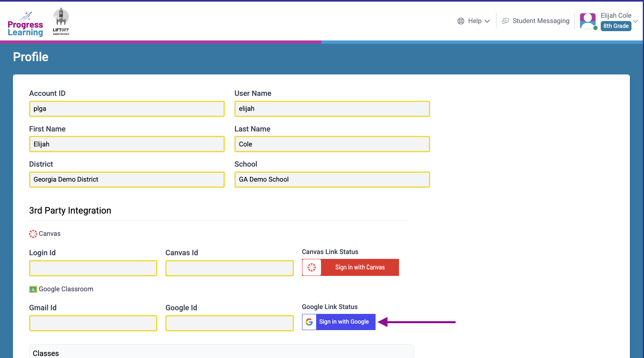Focus the Canvas Login Id field
644x358 pixels.
coord(93,268)
